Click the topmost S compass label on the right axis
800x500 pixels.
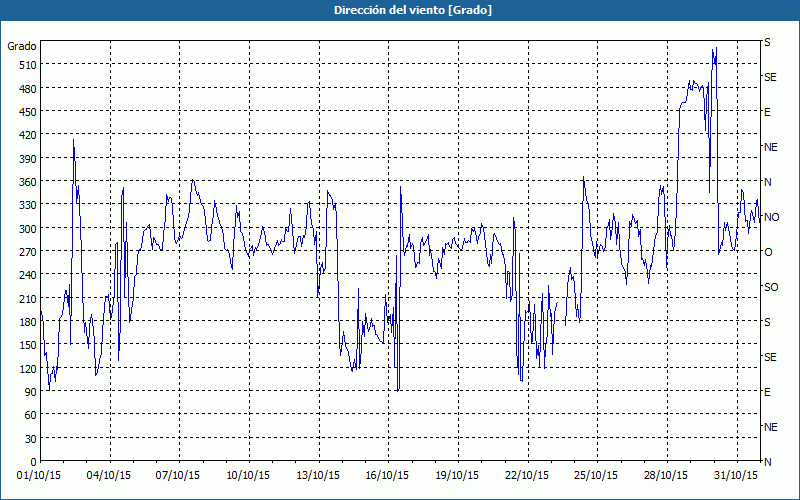click(767, 42)
